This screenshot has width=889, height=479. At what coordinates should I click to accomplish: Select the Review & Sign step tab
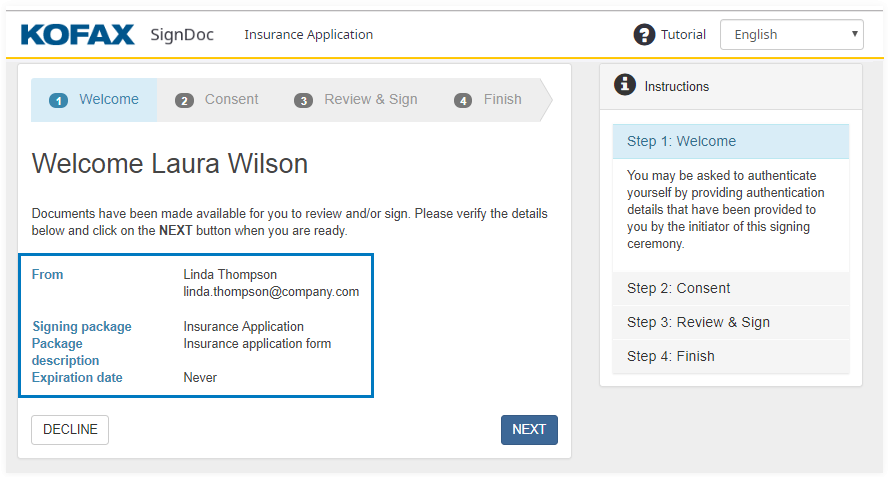coord(370,100)
